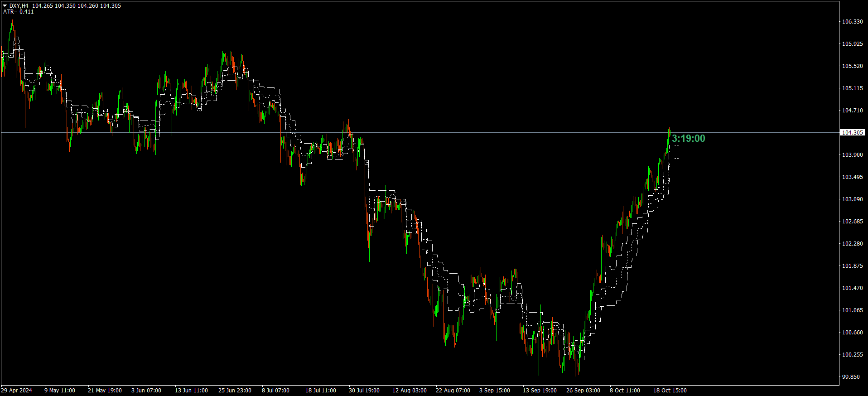The image size is (868, 396).
Task: Click the 13 Jun 11:00 time label
Action: (191, 391)
